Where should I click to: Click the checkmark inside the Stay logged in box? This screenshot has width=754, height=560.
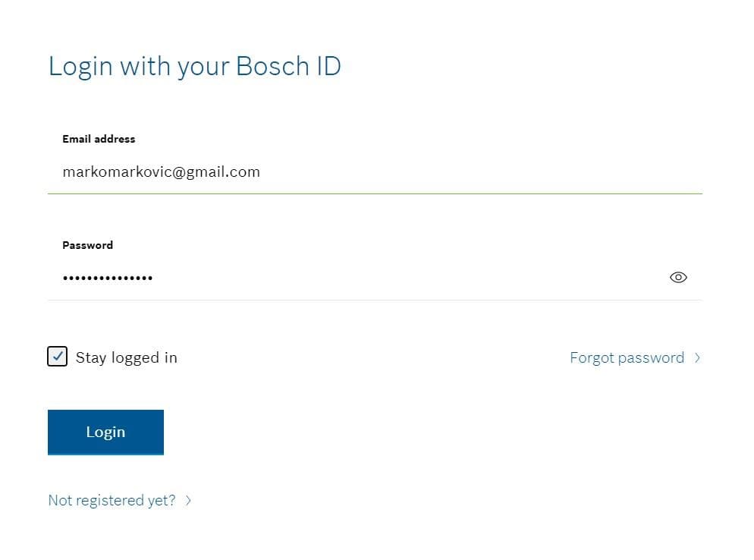58,357
